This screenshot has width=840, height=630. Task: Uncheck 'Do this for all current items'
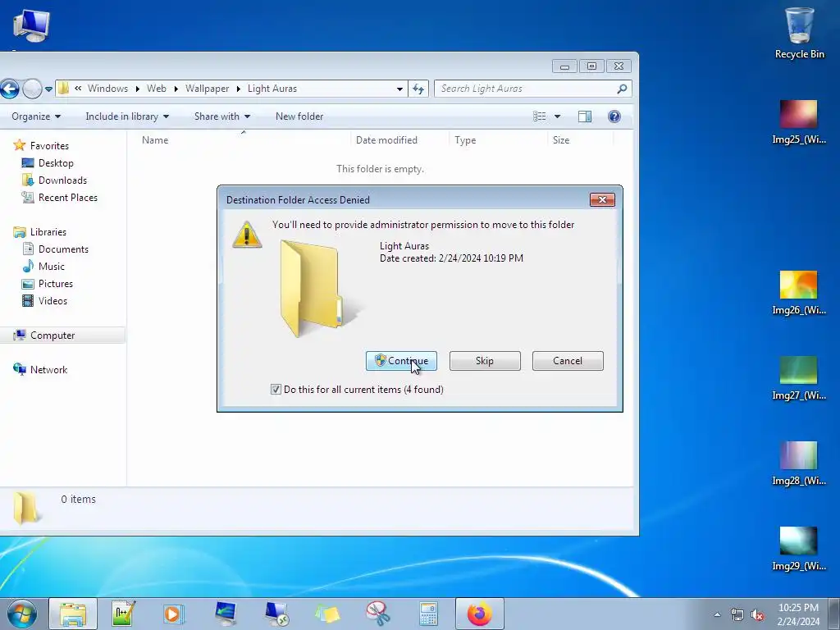[276, 390]
